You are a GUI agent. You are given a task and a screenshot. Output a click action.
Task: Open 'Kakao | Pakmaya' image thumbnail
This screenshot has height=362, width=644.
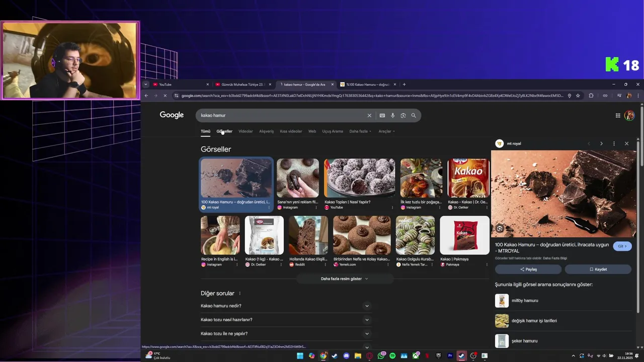464,235
